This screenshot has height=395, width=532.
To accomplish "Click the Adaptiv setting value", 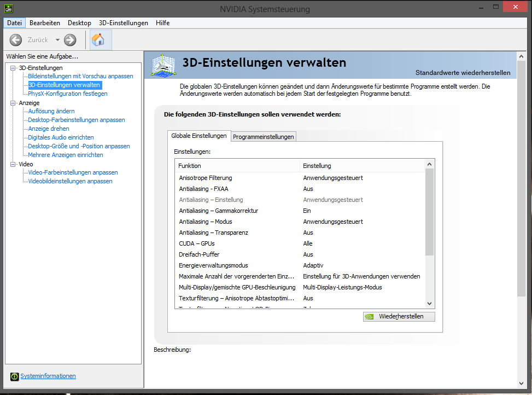I will pyautogui.click(x=313, y=265).
